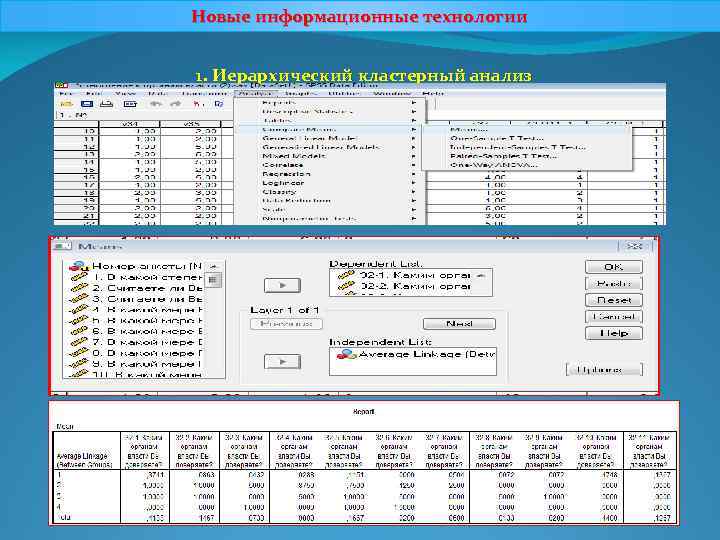This screenshot has width=720, height=540.
Task: Choose Paired-Samples T Test... entry
Action: (527, 156)
